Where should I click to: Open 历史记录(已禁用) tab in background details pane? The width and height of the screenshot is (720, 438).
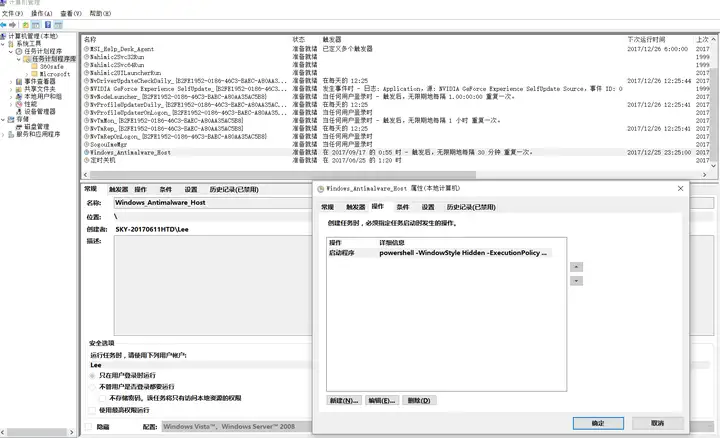(234, 189)
